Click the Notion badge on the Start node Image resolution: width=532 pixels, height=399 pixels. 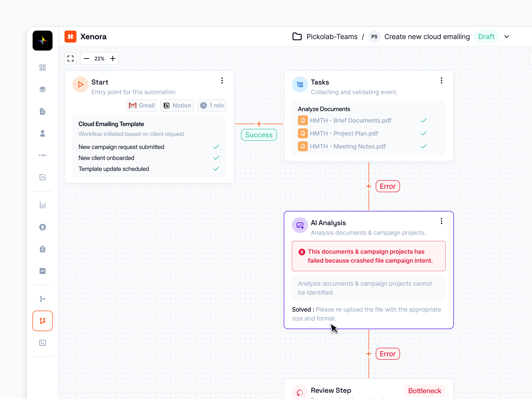tap(177, 105)
